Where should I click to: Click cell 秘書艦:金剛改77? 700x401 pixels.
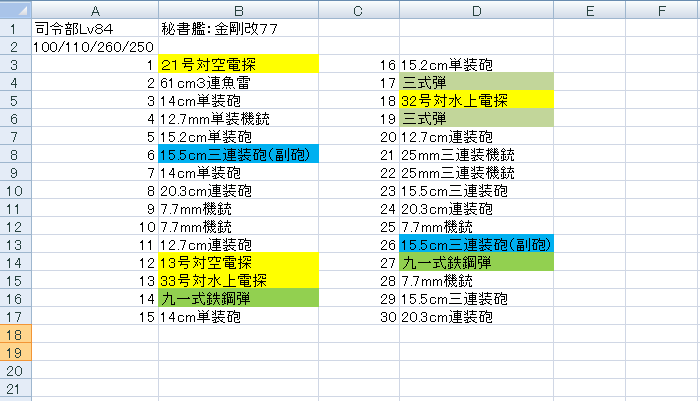238,28
